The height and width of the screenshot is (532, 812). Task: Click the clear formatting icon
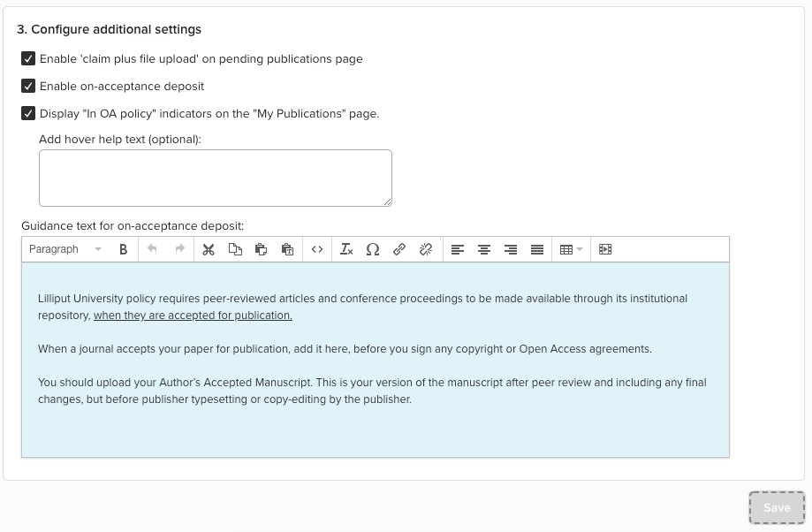(346, 249)
